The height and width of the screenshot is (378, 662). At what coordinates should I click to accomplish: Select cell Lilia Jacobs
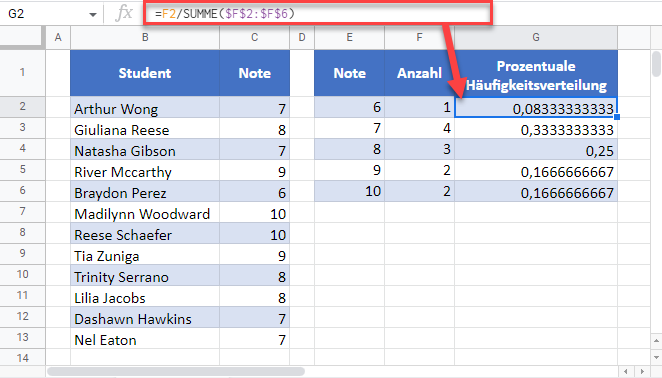[x=145, y=296]
